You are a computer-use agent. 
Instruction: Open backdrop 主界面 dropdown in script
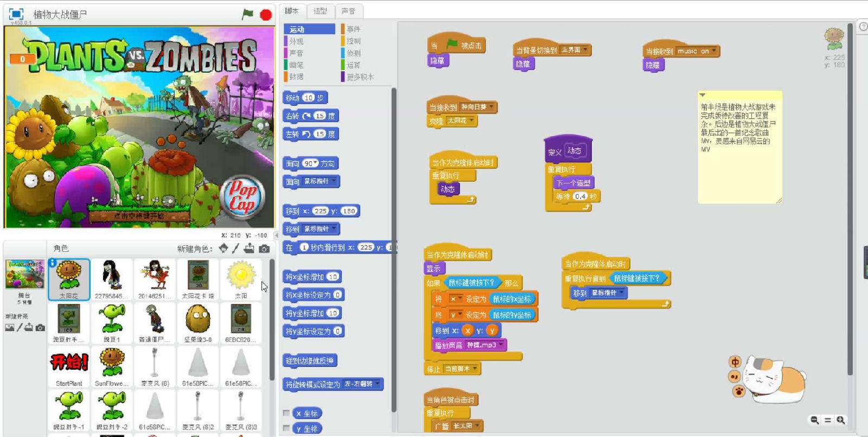[x=585, y=49]
